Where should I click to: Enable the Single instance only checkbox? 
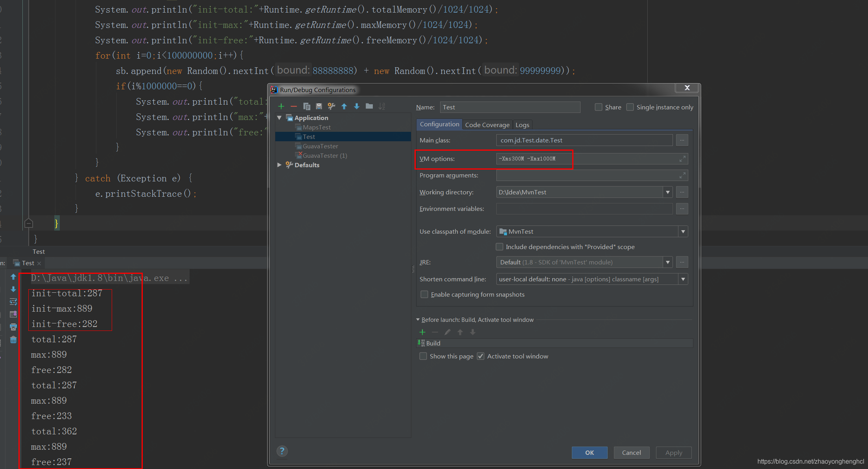tap(630, 107)
